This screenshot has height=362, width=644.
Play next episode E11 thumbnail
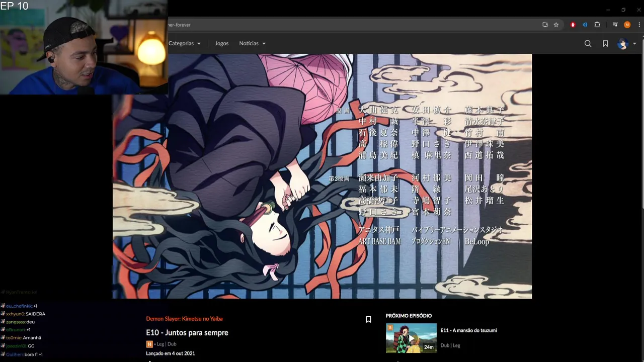411,338
